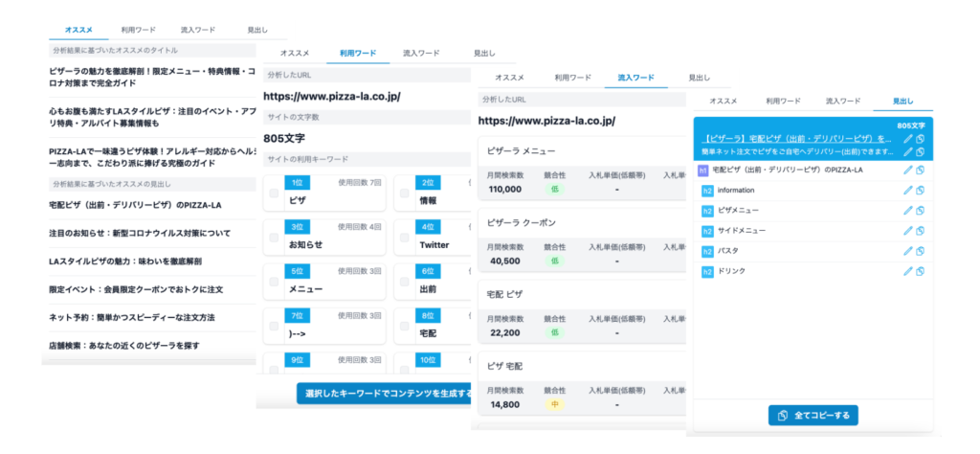This screenshot has height=454, width=980.
Task: Click the h2 badge beside サイドメニュー
Action: click(707, 232)
